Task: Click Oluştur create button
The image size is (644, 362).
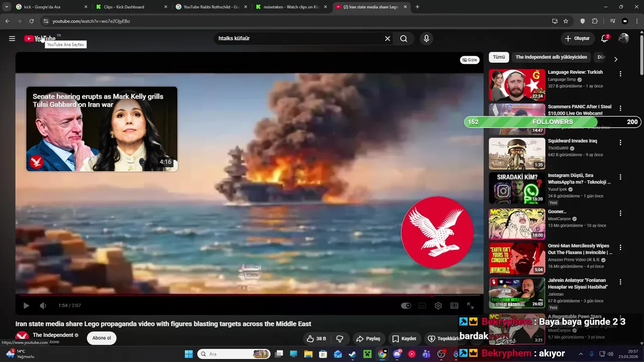Action: pyautogui.click(x=577, y=39)
